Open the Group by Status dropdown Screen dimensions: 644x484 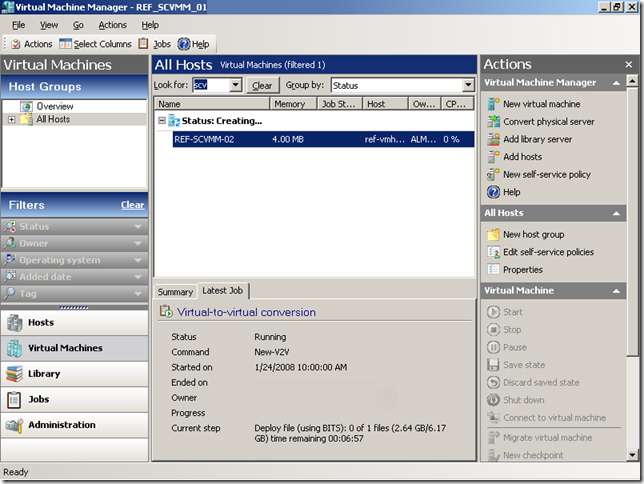(x=468, y=85)
